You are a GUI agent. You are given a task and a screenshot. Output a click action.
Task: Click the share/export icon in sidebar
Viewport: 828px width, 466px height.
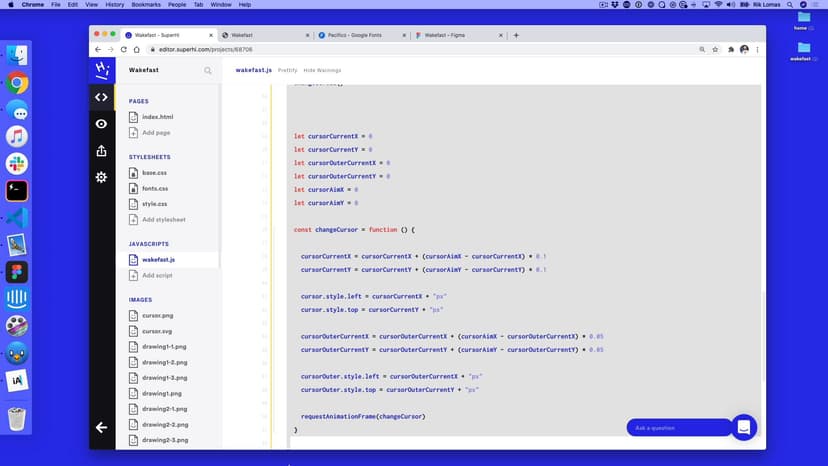click(101, 151)
